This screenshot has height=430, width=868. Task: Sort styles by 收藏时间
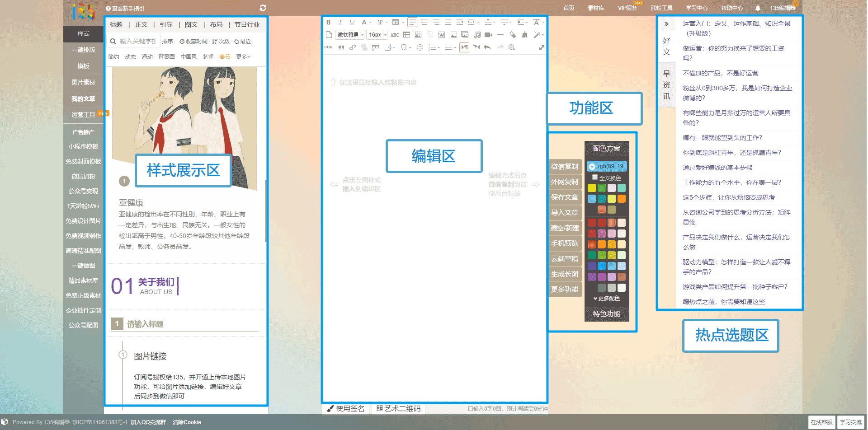(193, 42)
